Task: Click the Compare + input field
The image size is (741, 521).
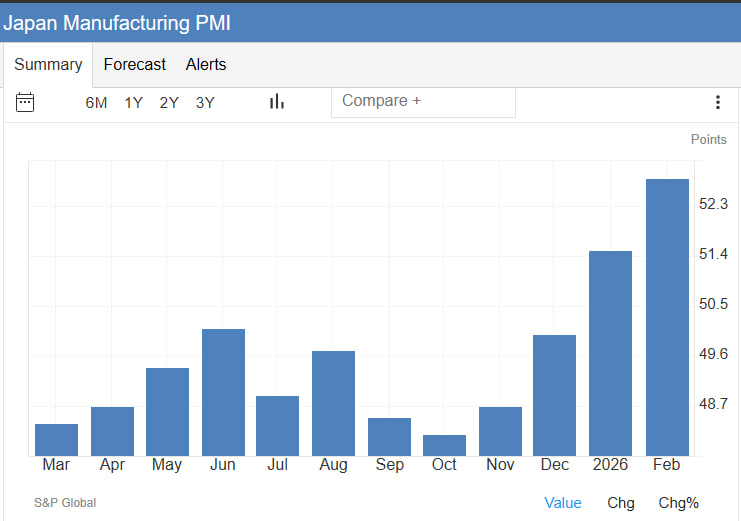Action: tap(423, 101)
